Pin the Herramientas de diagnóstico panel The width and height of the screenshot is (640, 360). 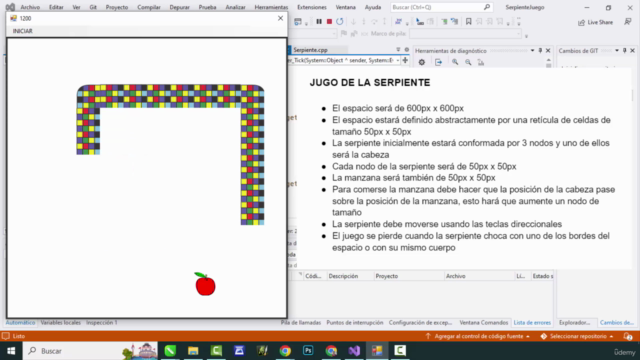point(540,51)
